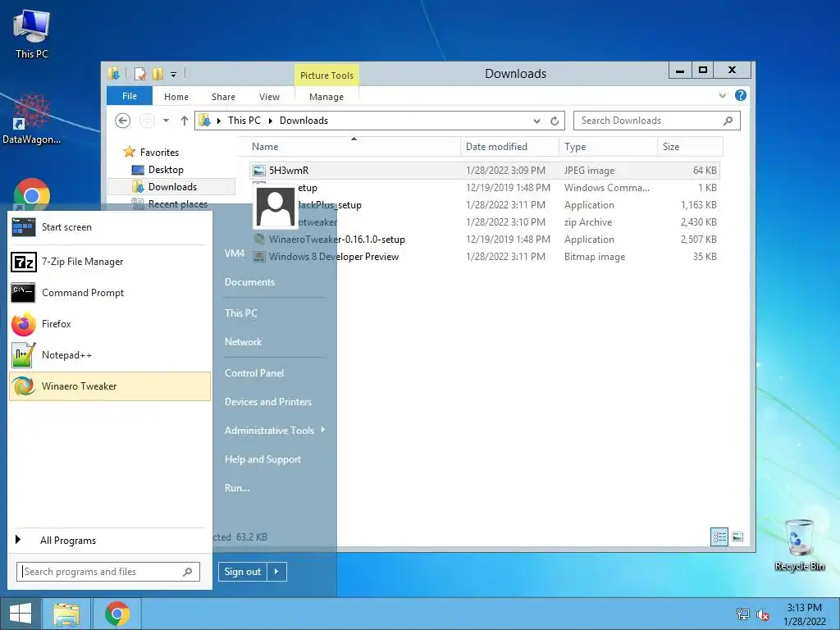
Task: Launch Winaero Tweaker from the Start menu
Action: click(109, 386)
